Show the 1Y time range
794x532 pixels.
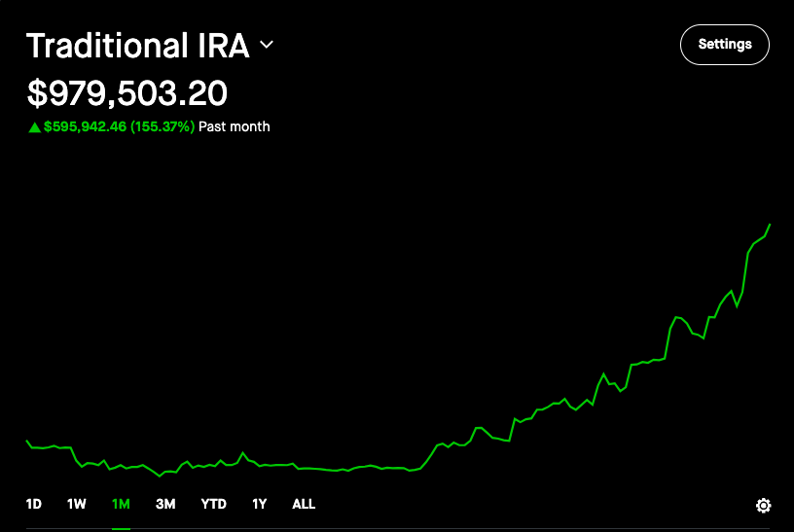[x=259, y=504]
